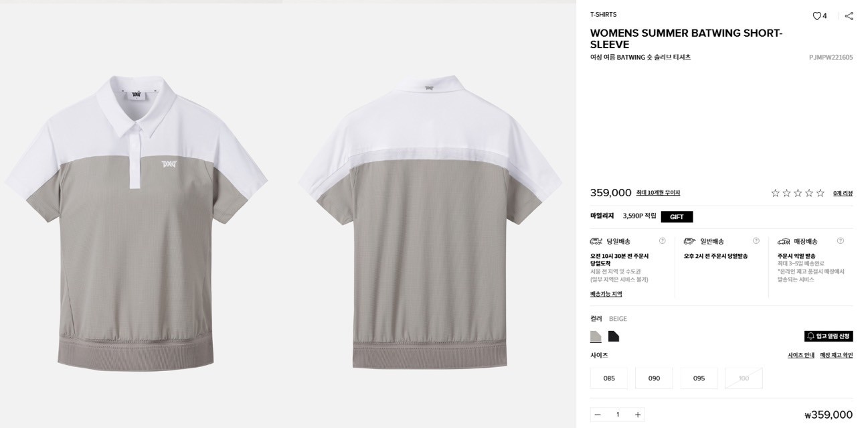
Task: Select the black color swatch
Action: (614, 336)
